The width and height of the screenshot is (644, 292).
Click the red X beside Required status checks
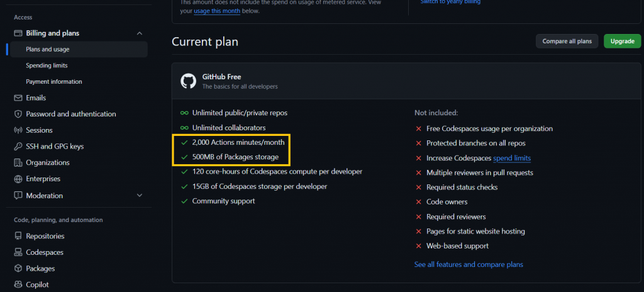pos(418,187)
